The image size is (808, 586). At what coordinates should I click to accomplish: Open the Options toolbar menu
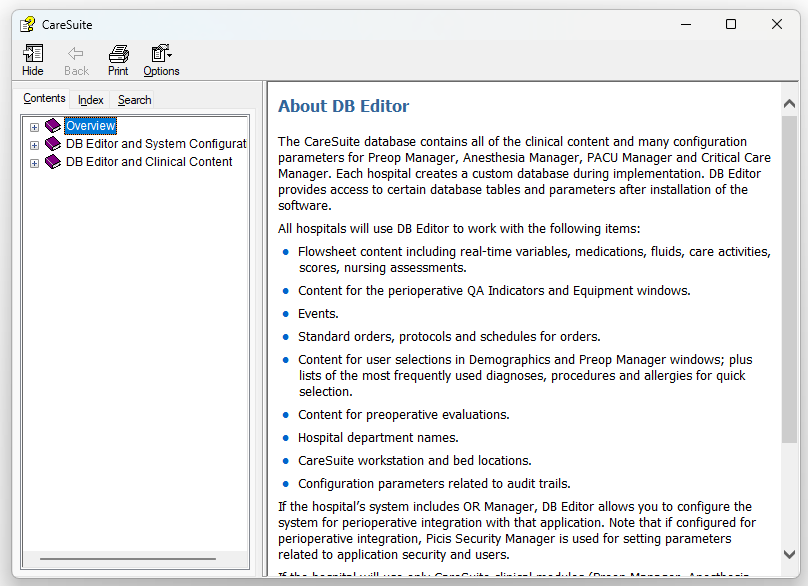pos(161,60)
